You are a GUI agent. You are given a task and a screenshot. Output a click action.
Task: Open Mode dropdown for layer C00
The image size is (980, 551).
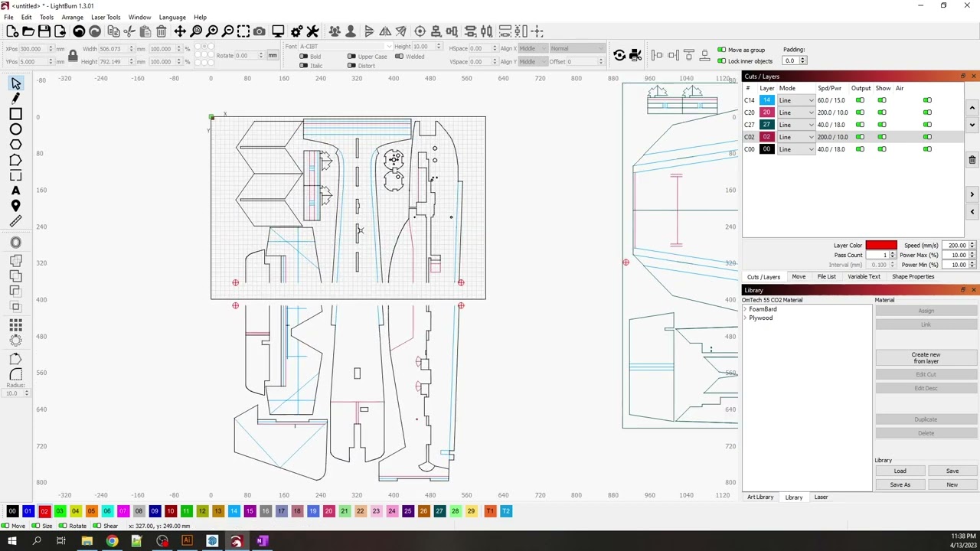tap(796, 149)
